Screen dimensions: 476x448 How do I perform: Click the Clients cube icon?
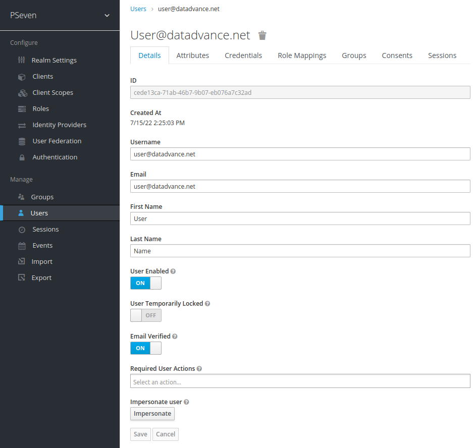(x=22, y=77)
